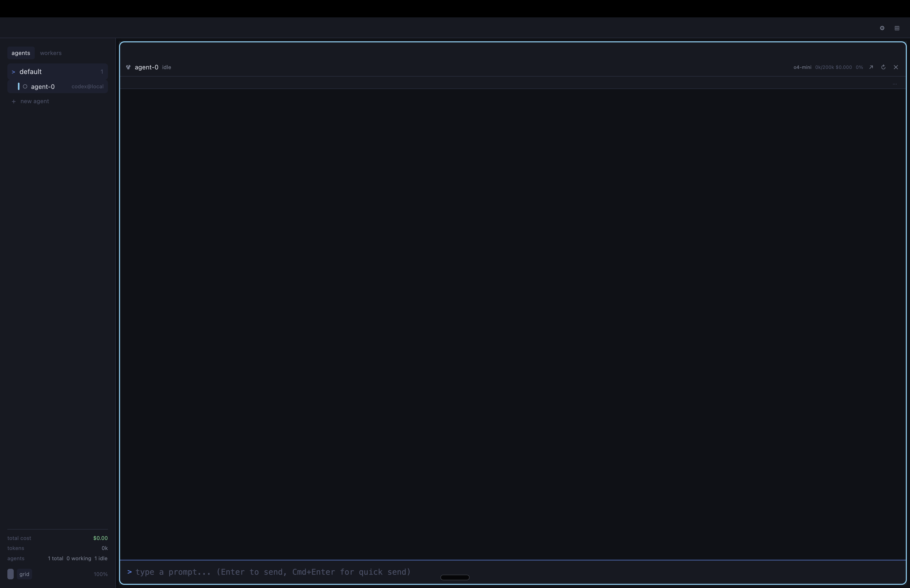
Task: Collapse the default agent group
Action: [13, 71]
